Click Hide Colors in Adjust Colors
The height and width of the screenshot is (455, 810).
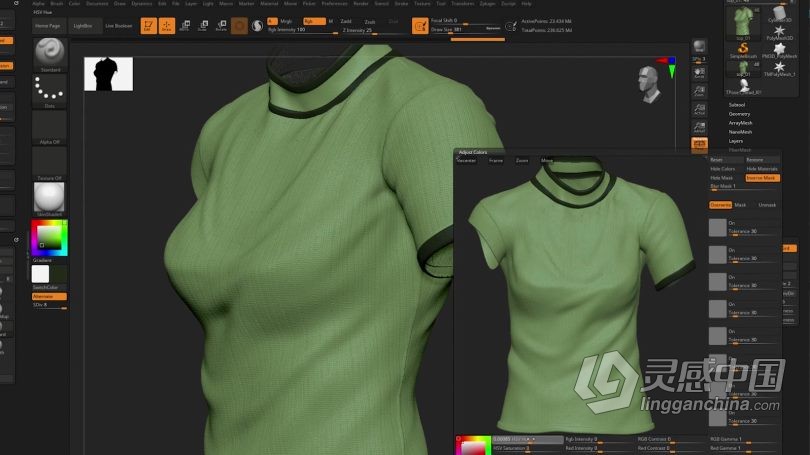coord(723,169)
